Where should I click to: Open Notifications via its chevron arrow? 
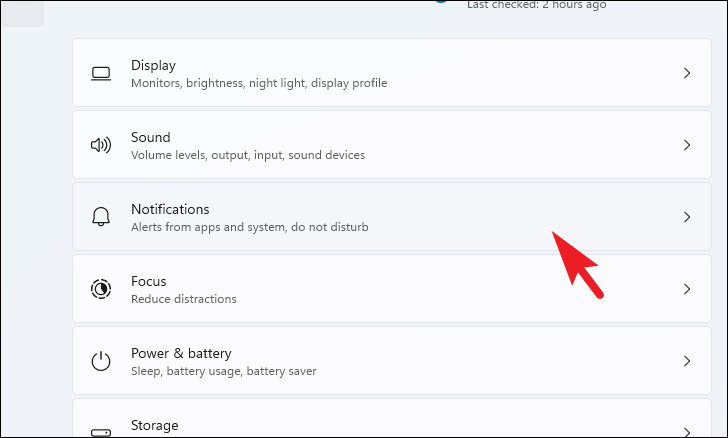tap(687, 217)
